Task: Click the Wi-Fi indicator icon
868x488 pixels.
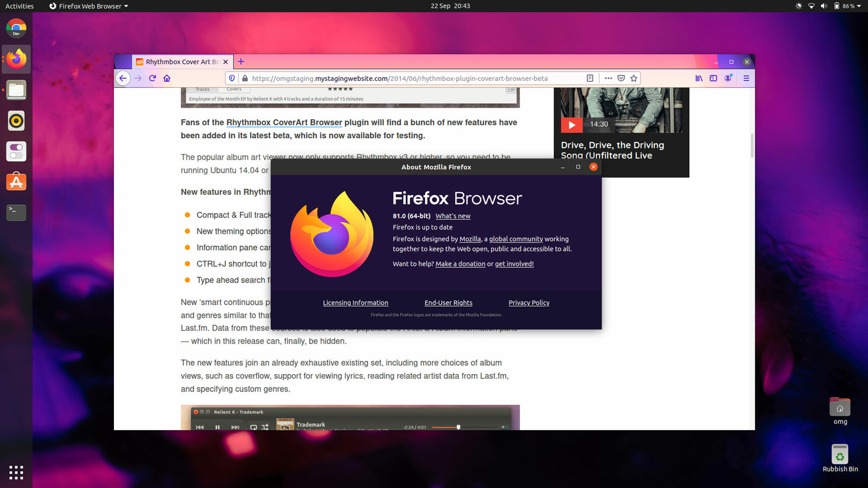Action: click(812, 6)
